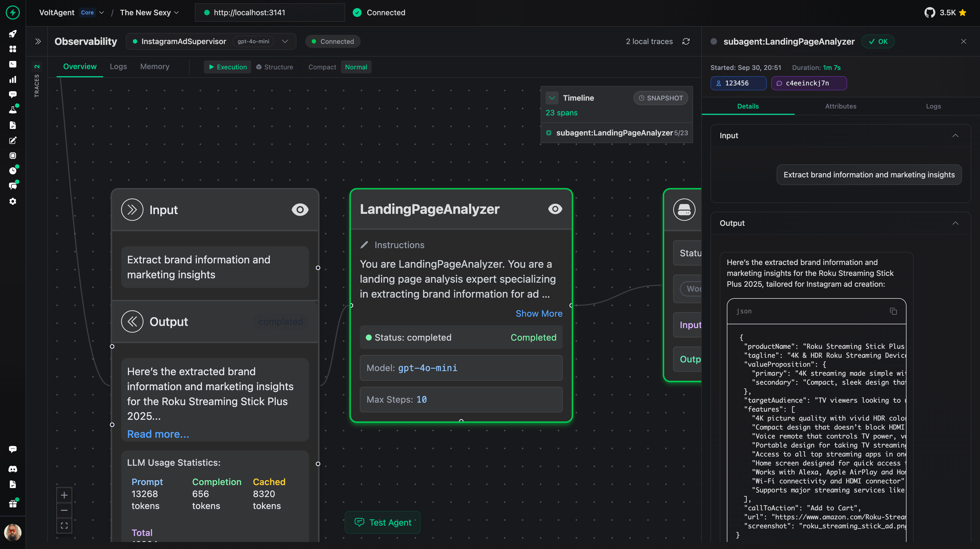Collapse the Output section in details
Screen dimensions: 980x549
(955, 223)
